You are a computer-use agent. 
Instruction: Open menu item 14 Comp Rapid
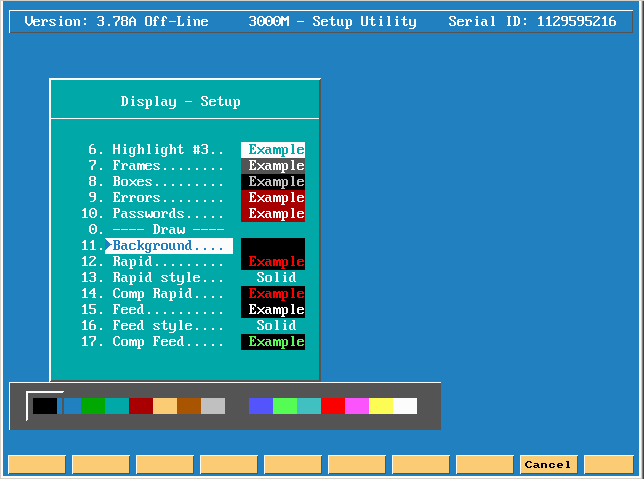click(153, 294)
